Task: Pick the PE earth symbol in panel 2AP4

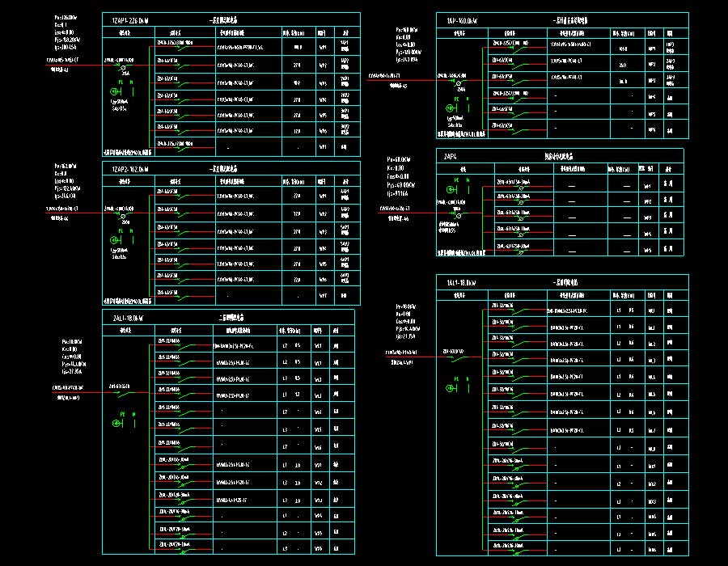Action: coord(451,189)
